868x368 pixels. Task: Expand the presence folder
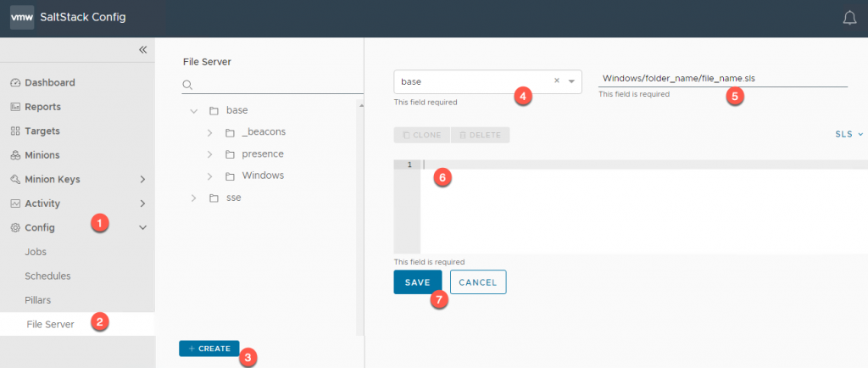pyautogui.click(x=210, y=154)
